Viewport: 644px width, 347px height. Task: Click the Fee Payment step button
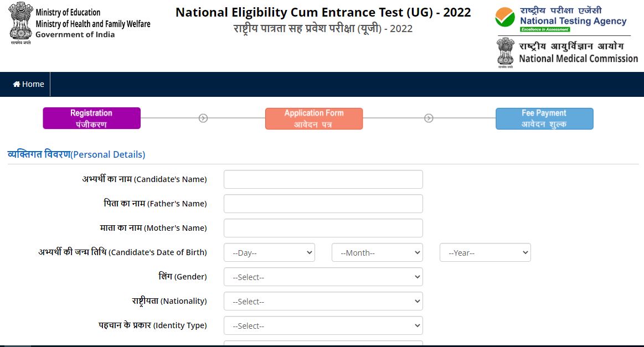point(544,118)
